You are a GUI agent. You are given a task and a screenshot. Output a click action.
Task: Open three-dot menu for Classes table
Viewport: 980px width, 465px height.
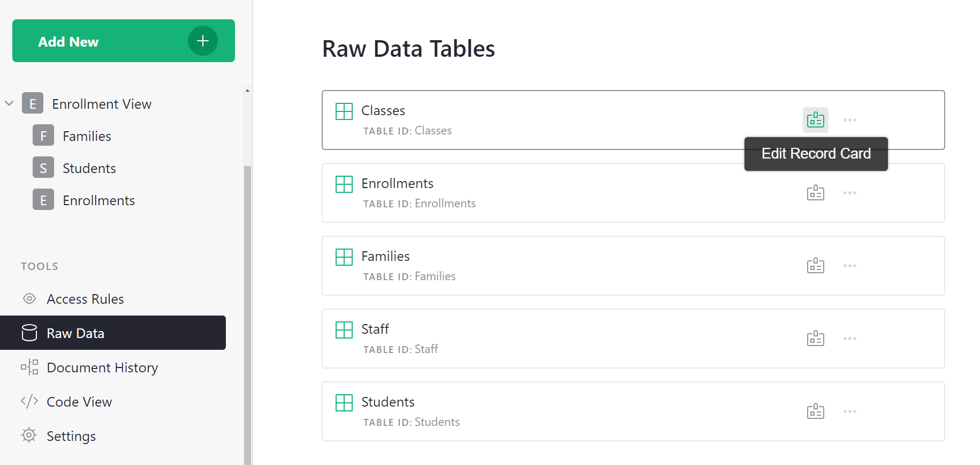coord(849,120)
